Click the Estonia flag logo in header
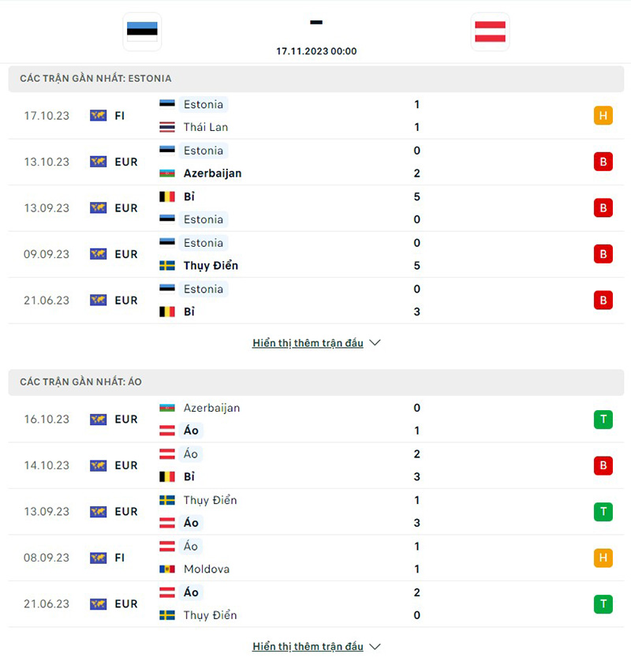 [x=142, y=32]
